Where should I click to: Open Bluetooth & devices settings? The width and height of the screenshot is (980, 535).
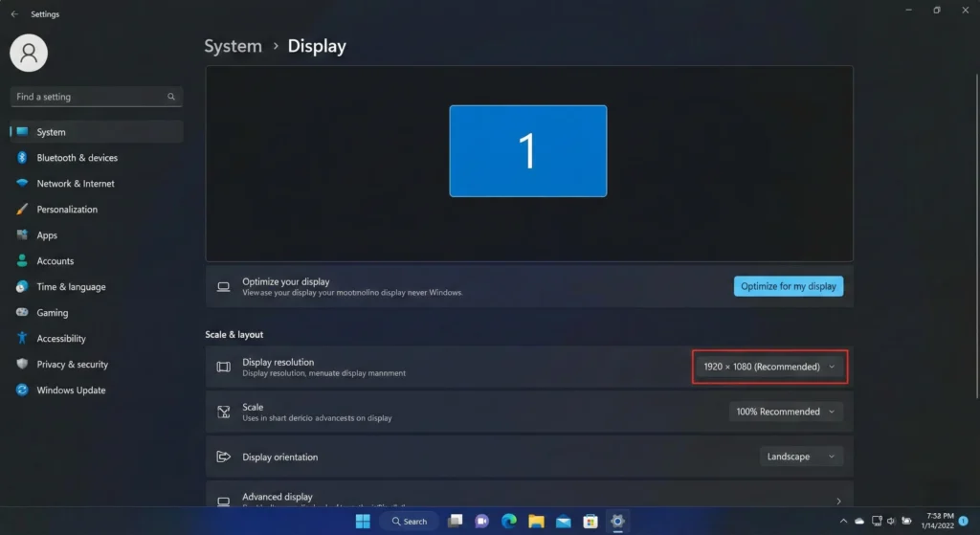pos(77,158)
